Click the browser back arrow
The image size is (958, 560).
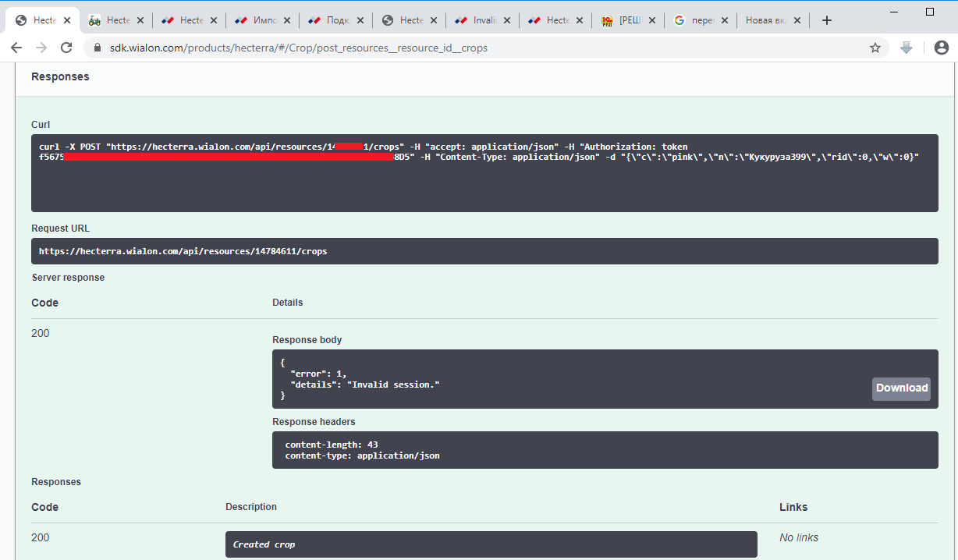[16, 48]
